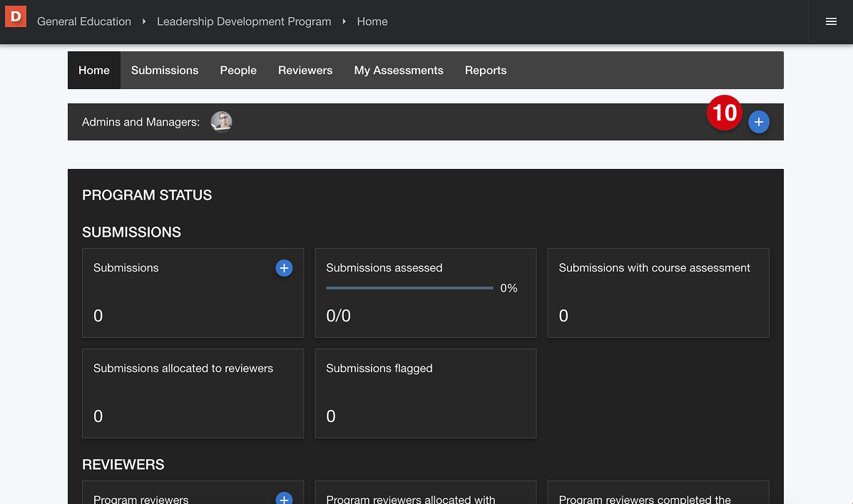Click plus icon on Submissions card

click(x=284, y=268)
